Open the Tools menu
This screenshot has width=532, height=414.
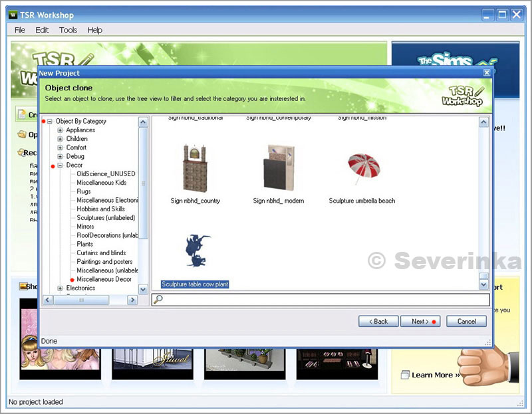click(x=68, y=30)
